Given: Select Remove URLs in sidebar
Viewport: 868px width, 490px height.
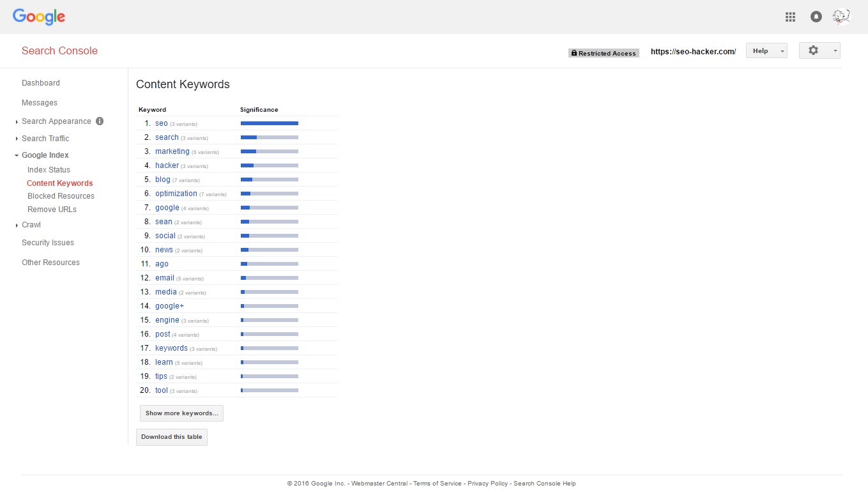Looking at the screenshot, I should pyautogui.click(x=52, y=210).
